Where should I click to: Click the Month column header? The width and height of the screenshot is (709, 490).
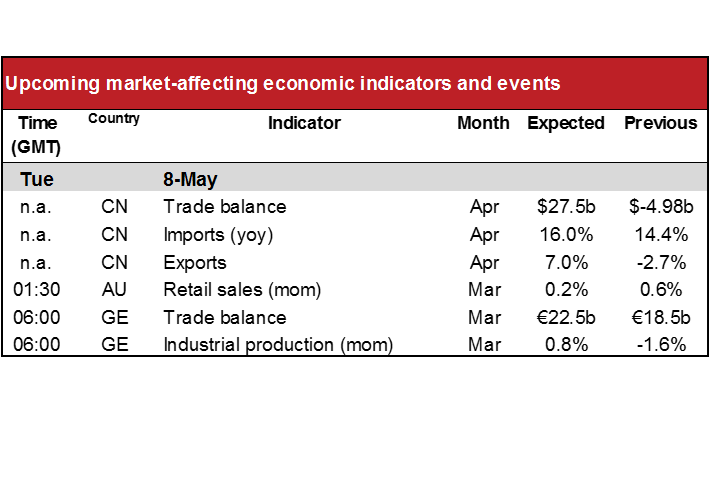tap(483, 123)
